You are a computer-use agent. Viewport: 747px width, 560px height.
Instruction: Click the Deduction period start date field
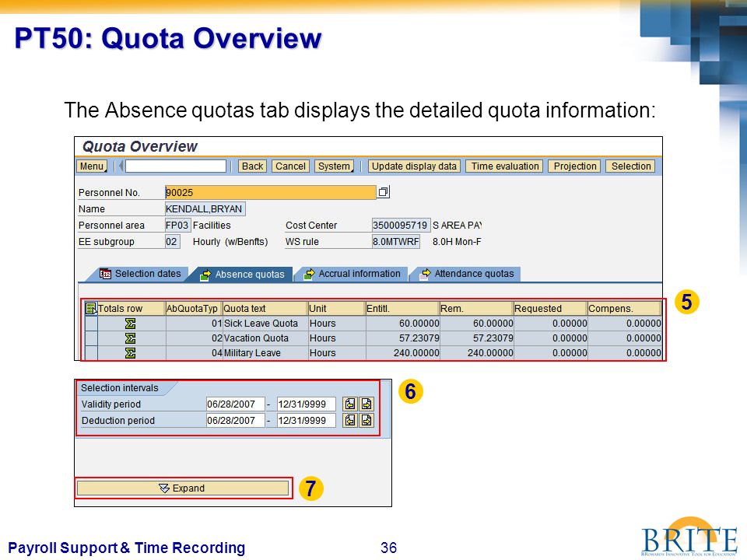click(235, 421)
